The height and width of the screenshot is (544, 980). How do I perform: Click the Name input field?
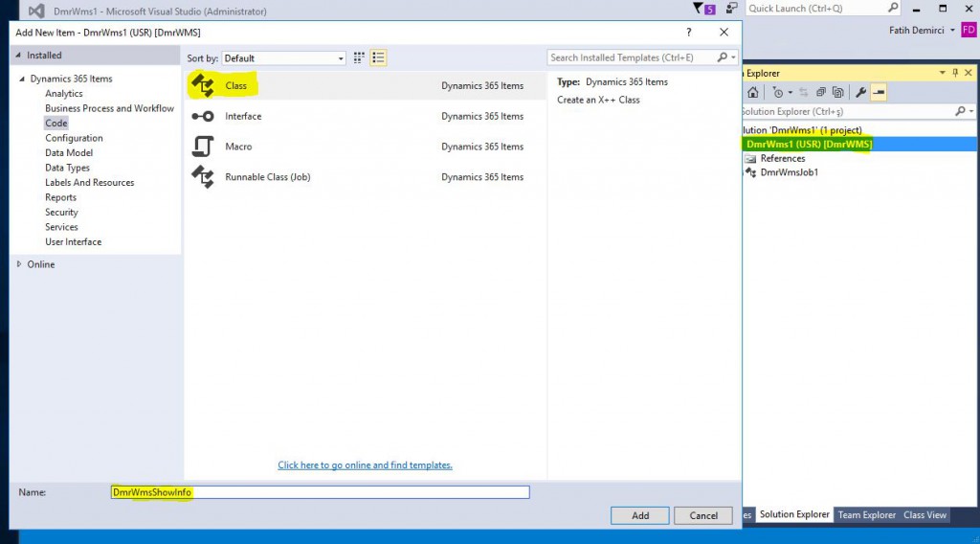[x=320, y=492]
